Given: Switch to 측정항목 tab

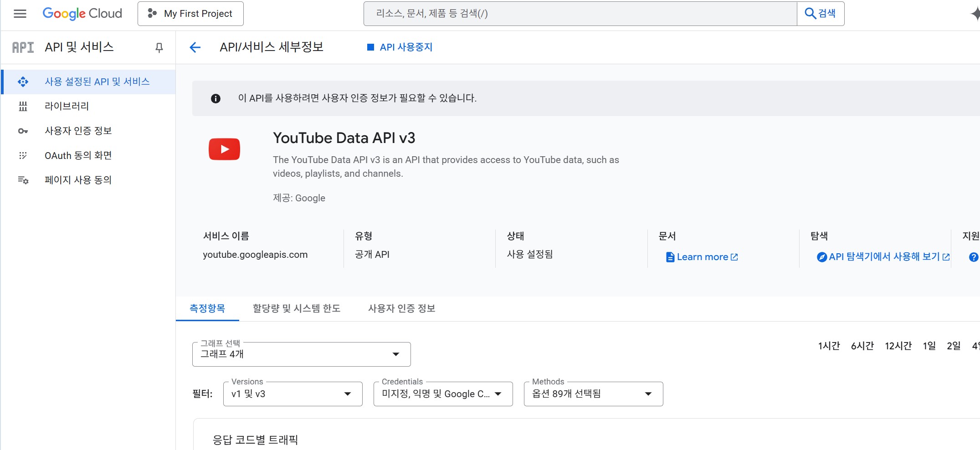Looking at the screenshot, I should 207,308.
